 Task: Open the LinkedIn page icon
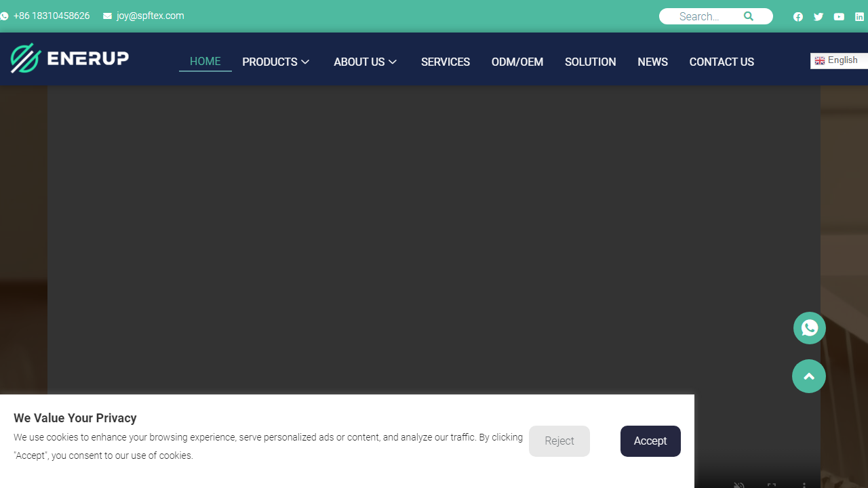pyautogui.click(x=859, y=17)
